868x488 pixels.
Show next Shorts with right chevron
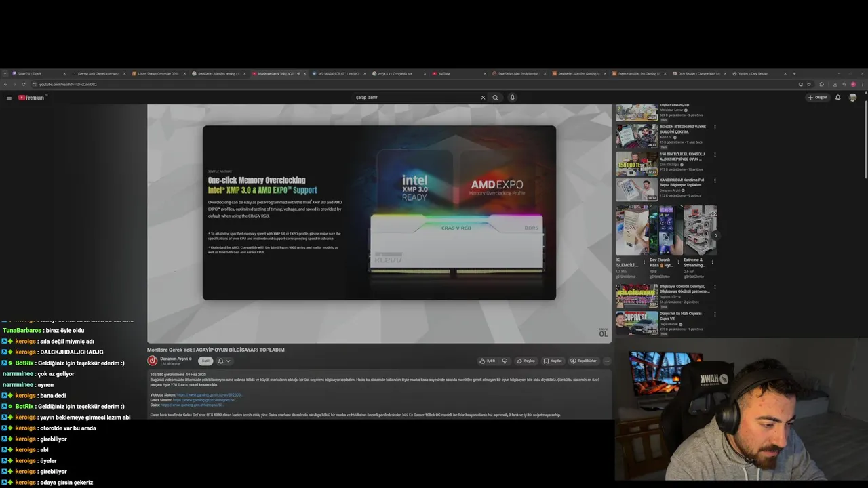pos(715,235)
